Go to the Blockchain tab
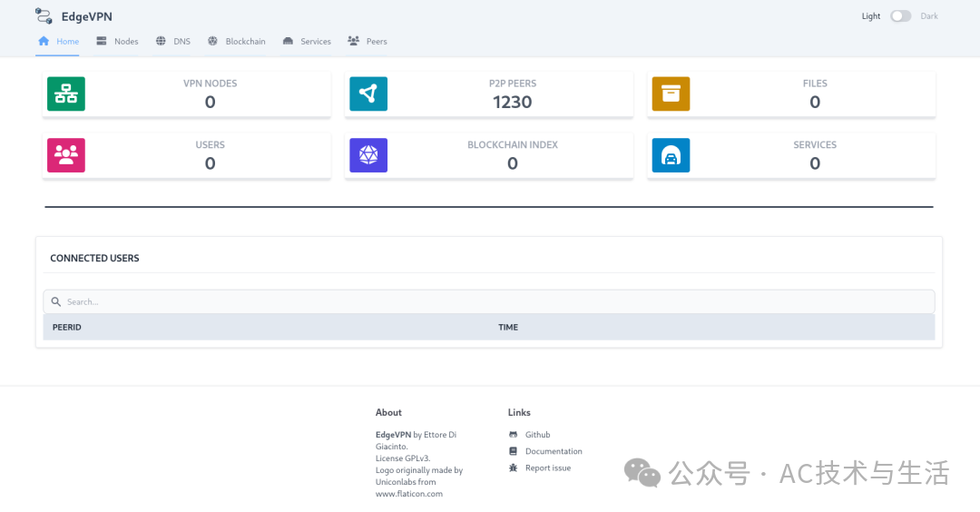980x512 pixels. tap(237, 42)
